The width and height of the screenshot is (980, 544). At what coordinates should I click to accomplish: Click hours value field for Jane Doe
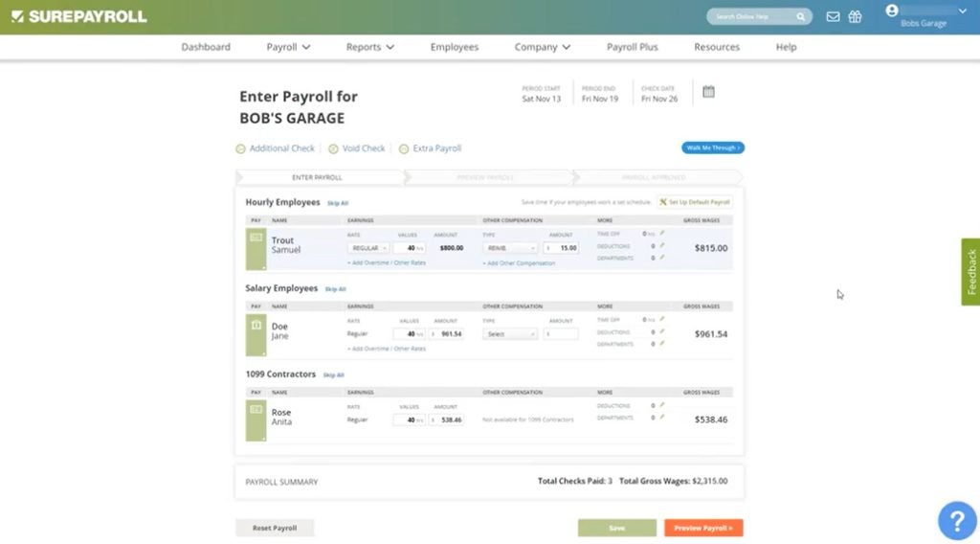click(410, 334)
